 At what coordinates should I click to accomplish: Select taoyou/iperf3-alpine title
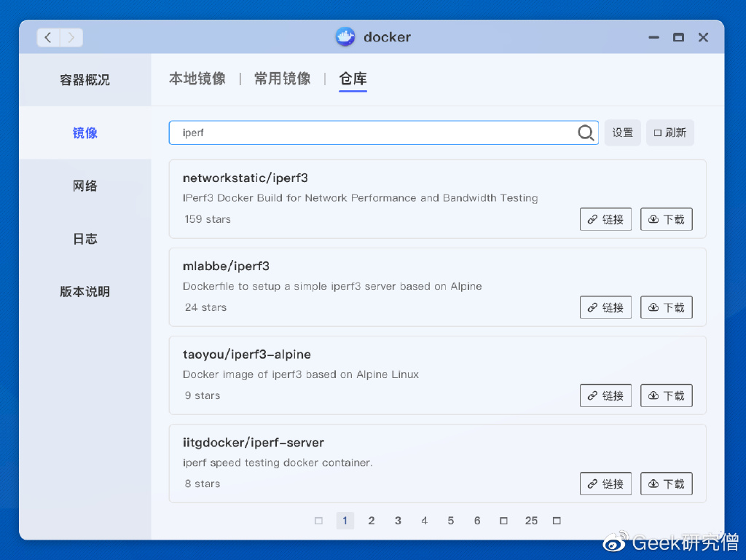pos(247,355)
